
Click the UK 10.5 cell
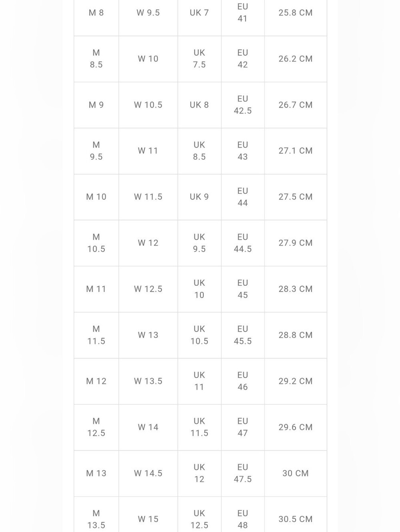(199, 335)
